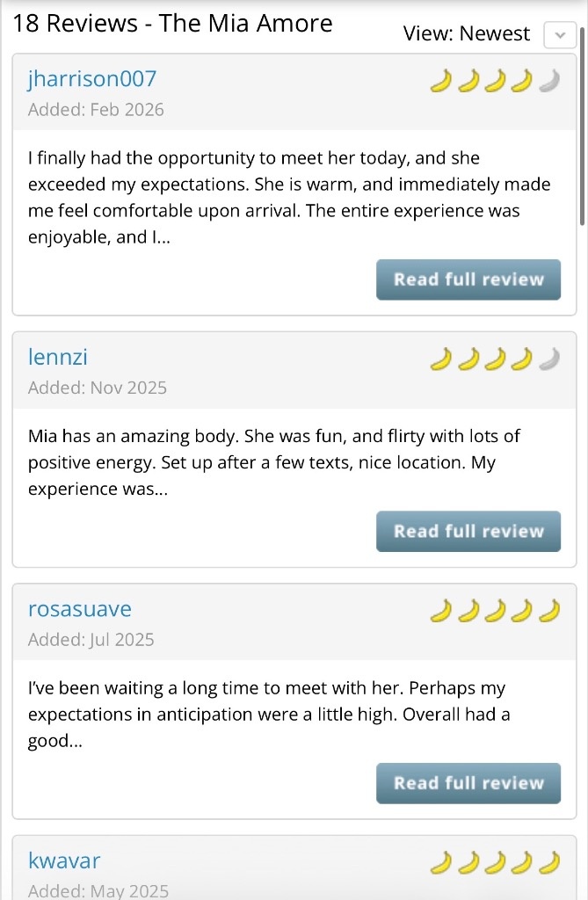Screen dimensions: 588x900
Task: Open lennzi's reviewer profile
Action: [58, 357]
